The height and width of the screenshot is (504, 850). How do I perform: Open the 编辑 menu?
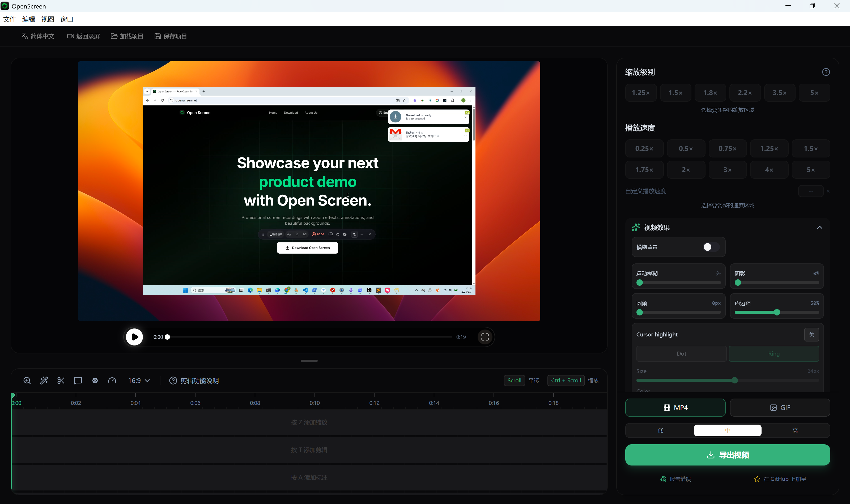28,19
